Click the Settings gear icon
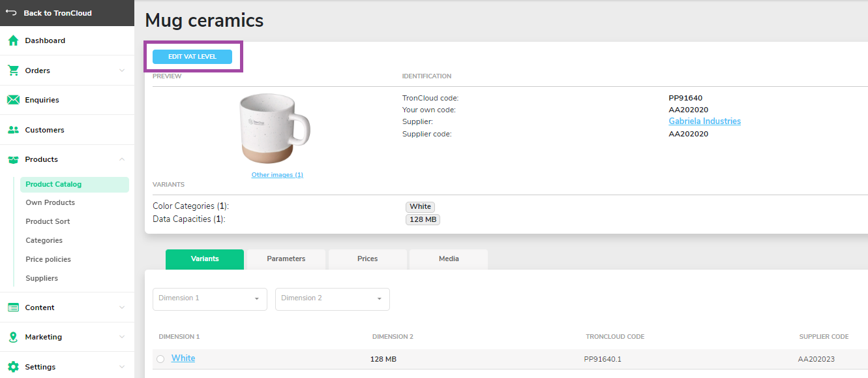The width and height of the screenshot is (868, 378). (13, 367)
